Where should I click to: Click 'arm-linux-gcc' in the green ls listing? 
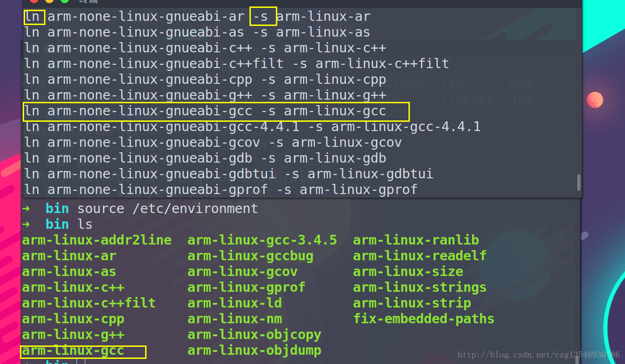(x=73, y=351)
